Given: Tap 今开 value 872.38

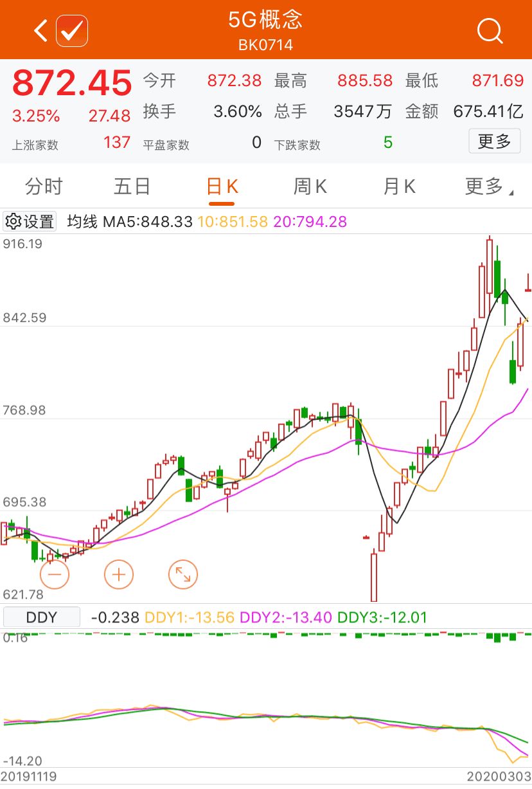Looking at the screenshot, I should point(235,80).
